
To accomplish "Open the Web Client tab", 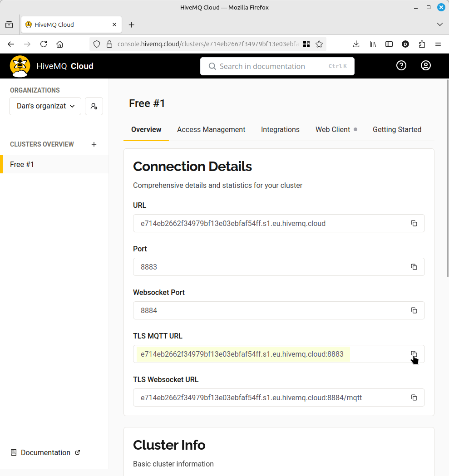I will pos(333,130).
